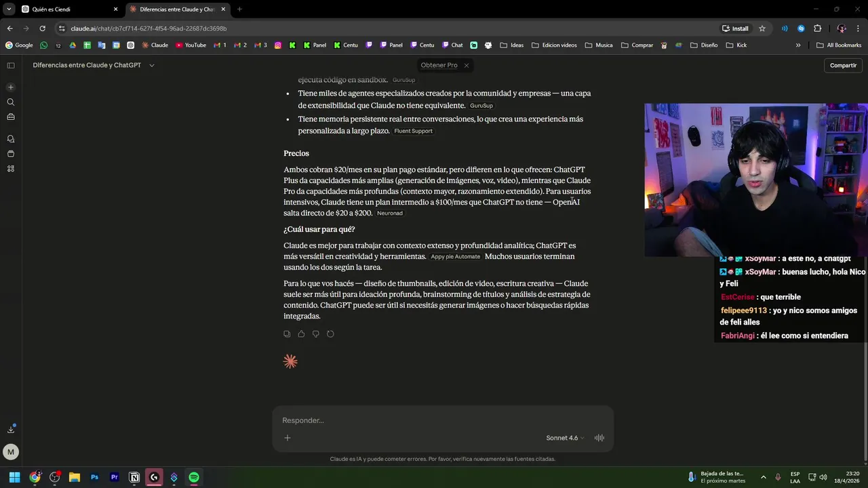Toggle the Claude sidebar panel icon
This screenshot has width=868, height=488.
(11, 65)
